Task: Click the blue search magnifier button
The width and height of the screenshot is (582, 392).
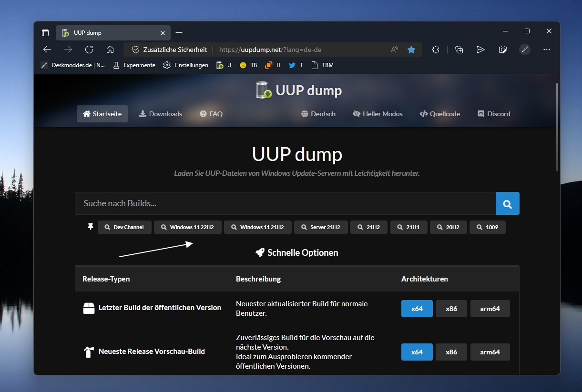Action: [508, 203]
